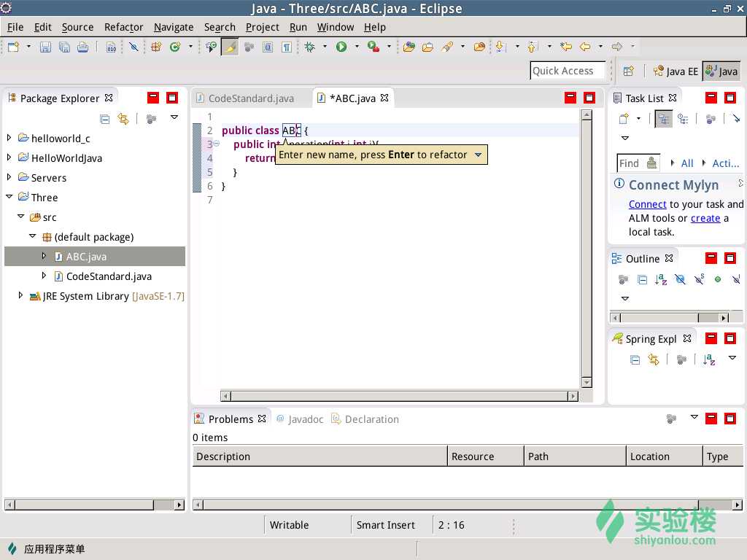The width and height of the screenshot is (747, 560).
Task: Click the Find field in Task List
Action: [638, 163]
